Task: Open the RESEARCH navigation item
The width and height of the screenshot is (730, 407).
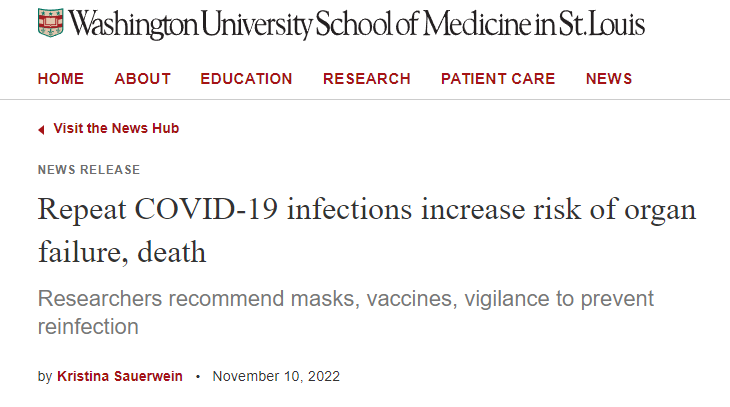Action: coord(366,79)
